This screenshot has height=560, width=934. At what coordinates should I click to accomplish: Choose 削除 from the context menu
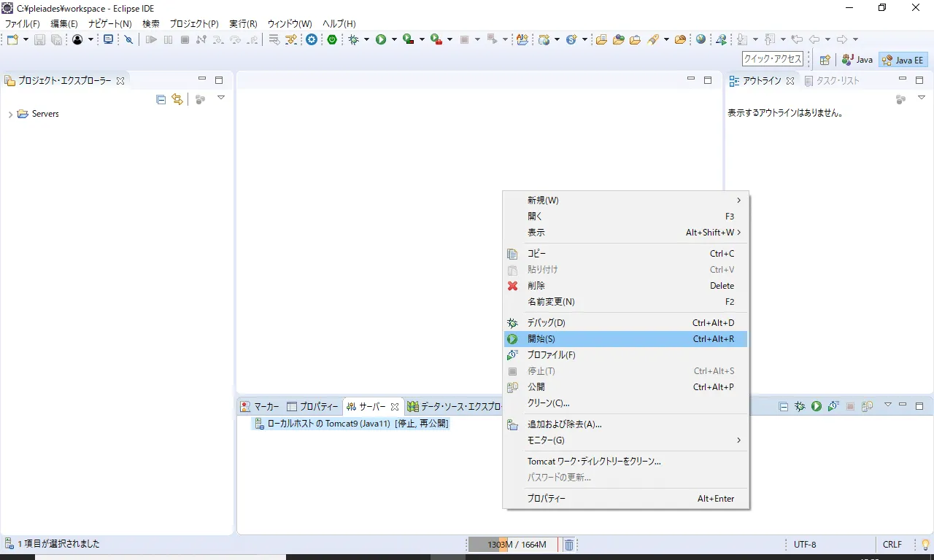tap(626, 286)
